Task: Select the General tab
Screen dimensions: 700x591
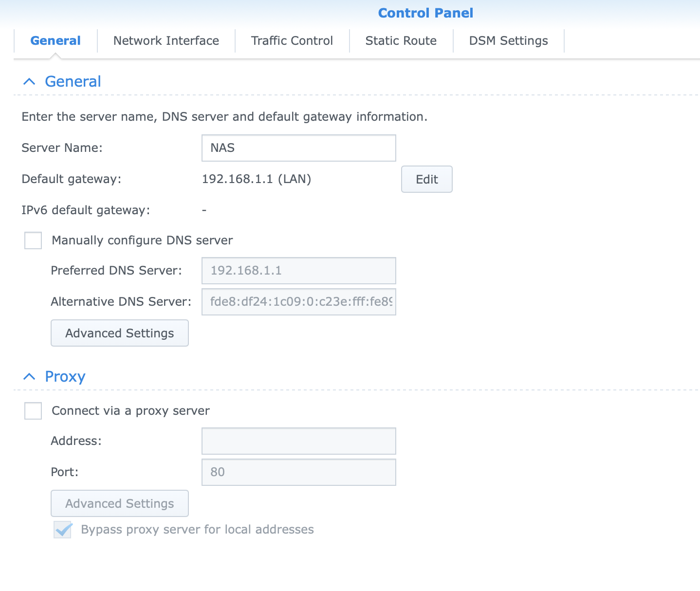Action: (x=55, y=41)
